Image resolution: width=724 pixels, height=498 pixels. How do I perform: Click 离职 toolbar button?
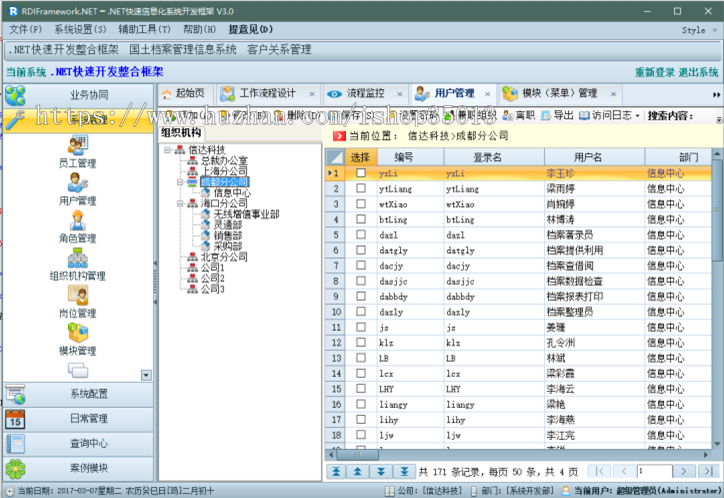point(519,115)
